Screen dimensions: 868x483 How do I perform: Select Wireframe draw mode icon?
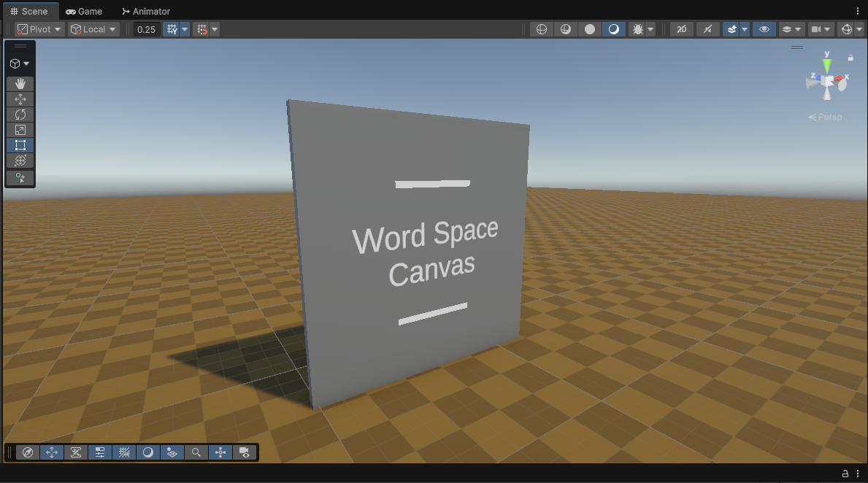tap(542, 29)
